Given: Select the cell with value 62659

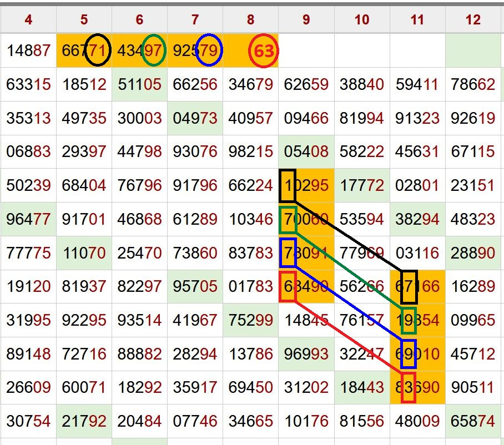Looking at the screenshot, I should point(306,84).
